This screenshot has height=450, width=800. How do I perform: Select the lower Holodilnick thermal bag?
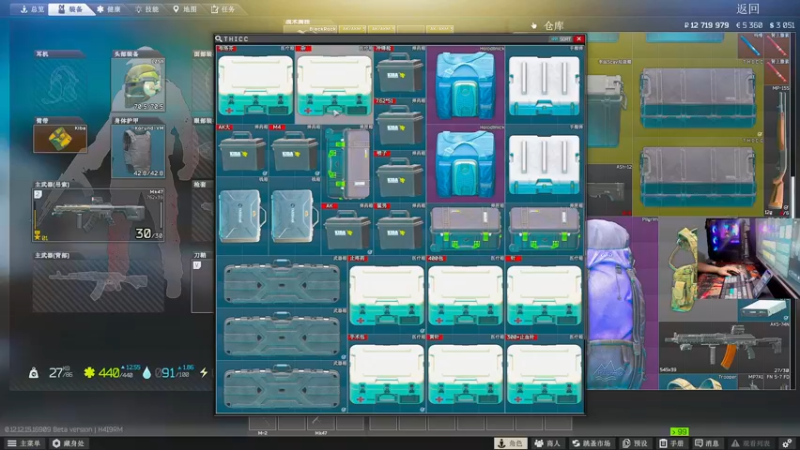point(465,164)
